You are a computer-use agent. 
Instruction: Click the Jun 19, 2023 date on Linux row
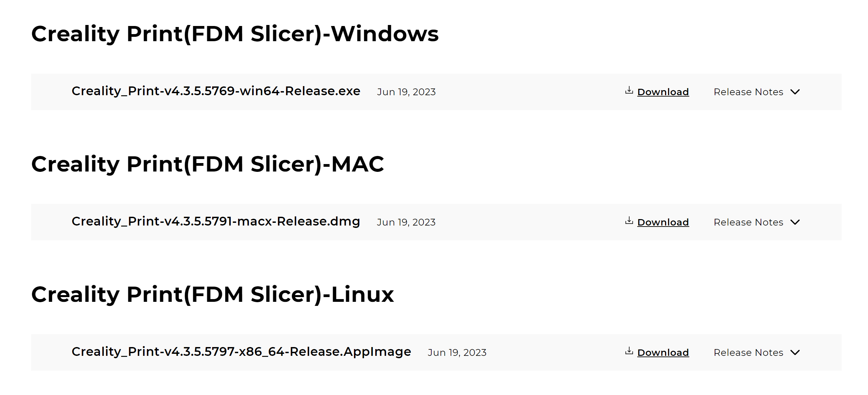point(457,352)
